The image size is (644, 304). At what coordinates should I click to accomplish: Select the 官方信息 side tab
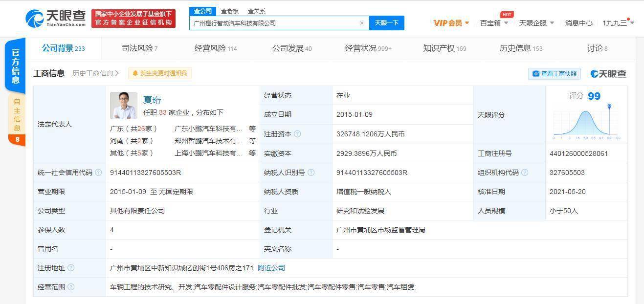[16, 66]
